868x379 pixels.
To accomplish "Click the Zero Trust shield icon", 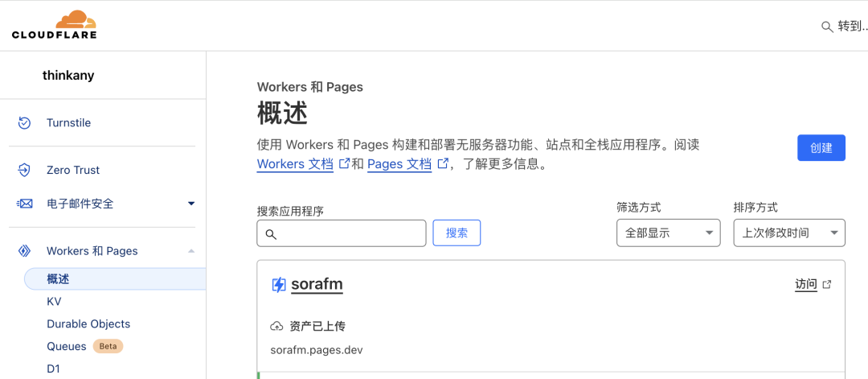I will [x=24, y=170].
